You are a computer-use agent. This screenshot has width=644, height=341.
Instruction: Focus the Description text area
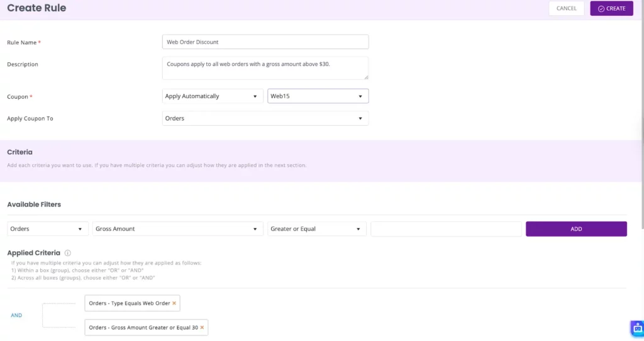tap(265, 68)
